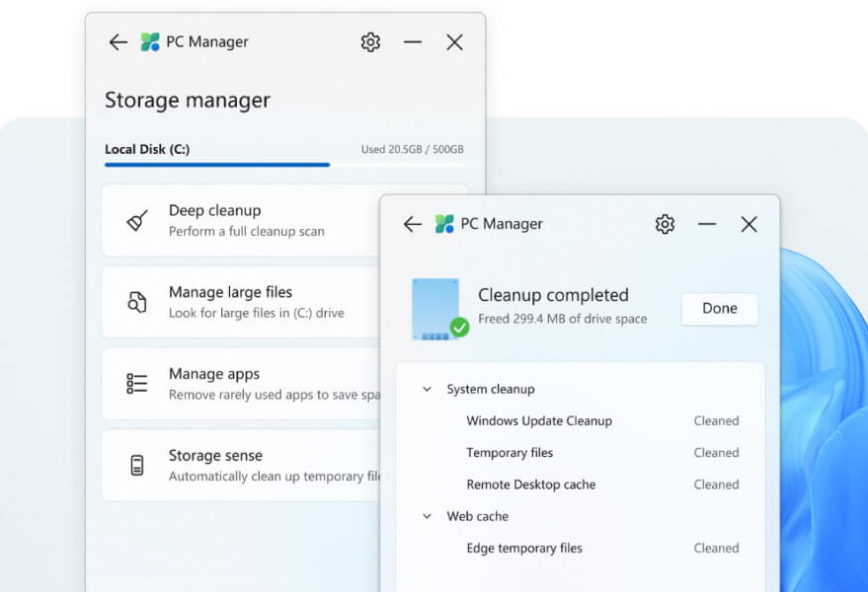Click the Cleanup completed heading
This screenshot has width=868, height=592.
553,295
